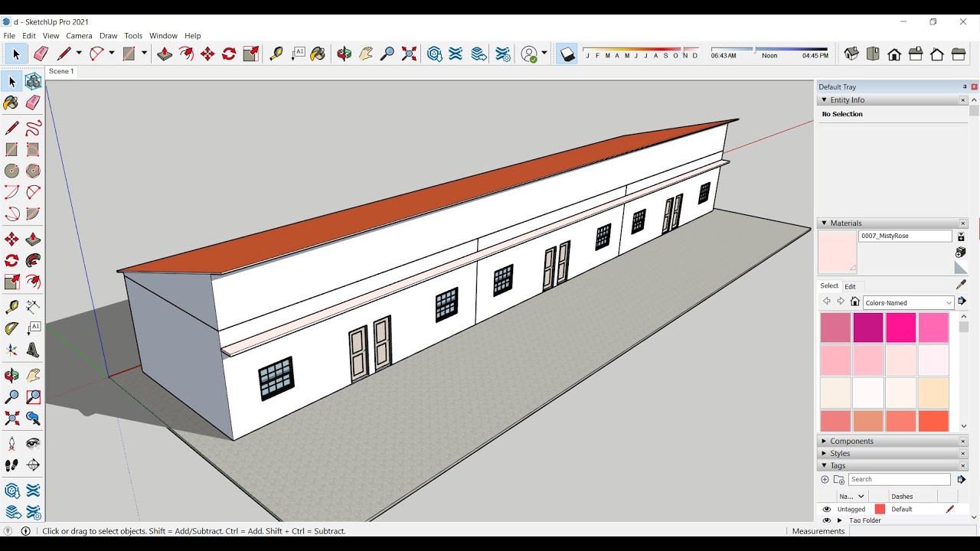The image size is (980, 551).
Task: Select the Section Plane tool in left toolbar
Action: click(33, 465)
